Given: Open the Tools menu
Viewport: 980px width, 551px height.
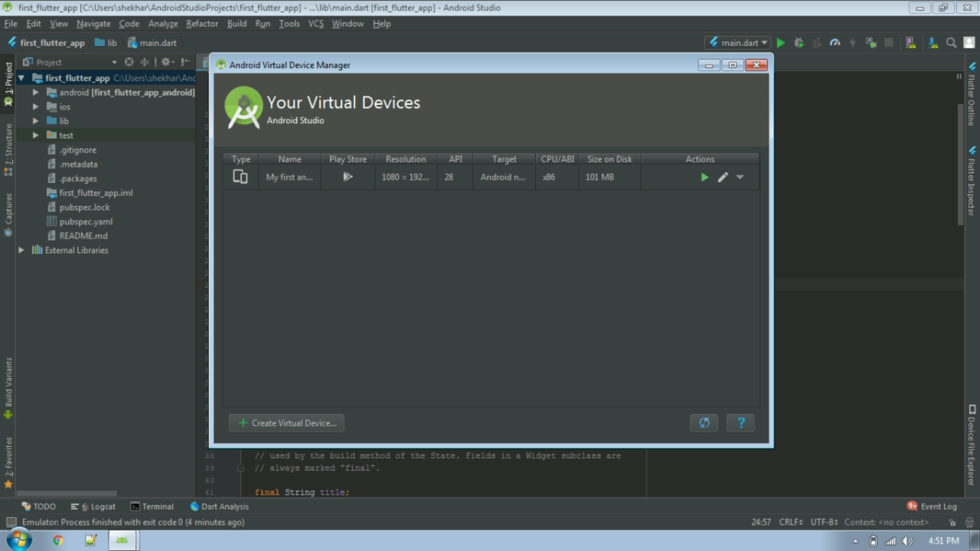Looking at the screenshot, I should 289,23.
